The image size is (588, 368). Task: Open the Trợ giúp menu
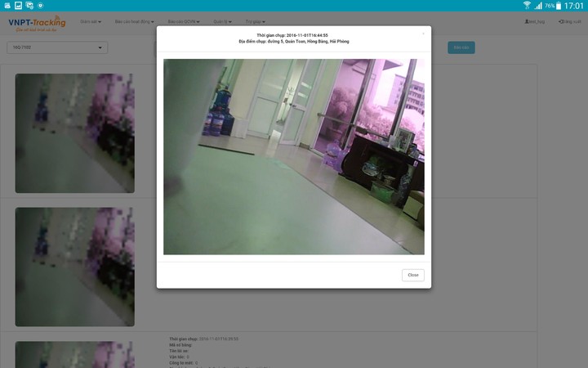coord(255,21)
